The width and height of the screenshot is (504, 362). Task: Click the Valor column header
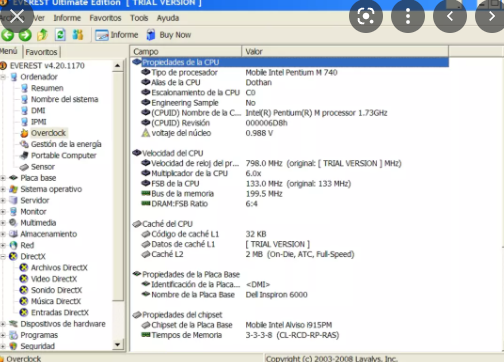coord(345,52)
